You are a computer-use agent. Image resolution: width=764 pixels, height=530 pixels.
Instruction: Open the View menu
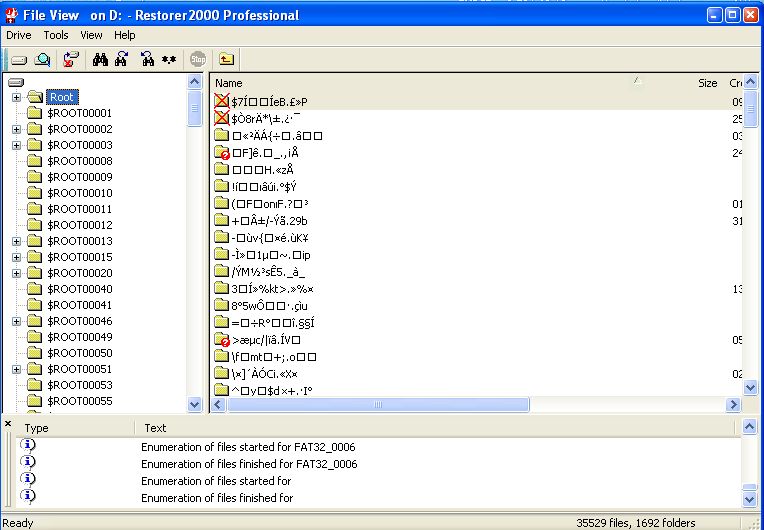pyautogui.click(x=91, y=35)
